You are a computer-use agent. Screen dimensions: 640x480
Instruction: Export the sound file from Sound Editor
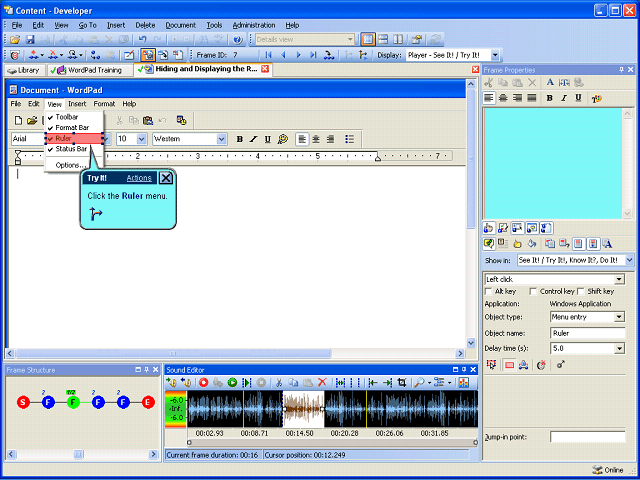coord(186,382)
